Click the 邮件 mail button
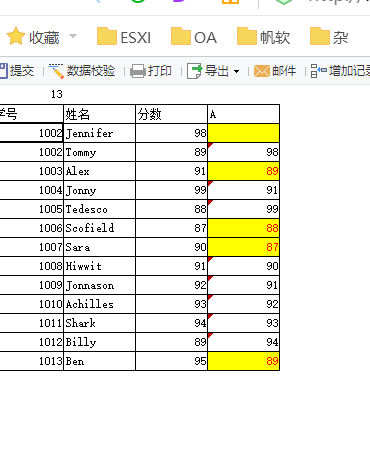The image size is (370, 453). tap(275, 71)
